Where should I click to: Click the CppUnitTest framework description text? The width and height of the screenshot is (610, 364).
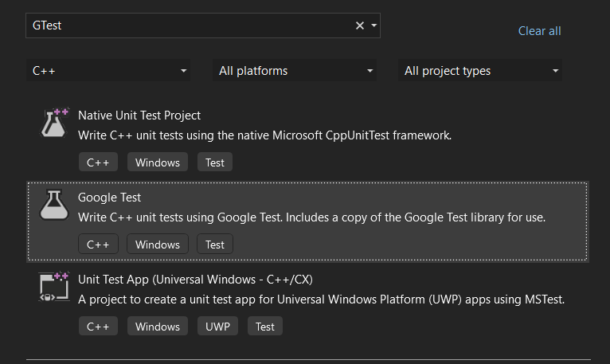(264, 135)
